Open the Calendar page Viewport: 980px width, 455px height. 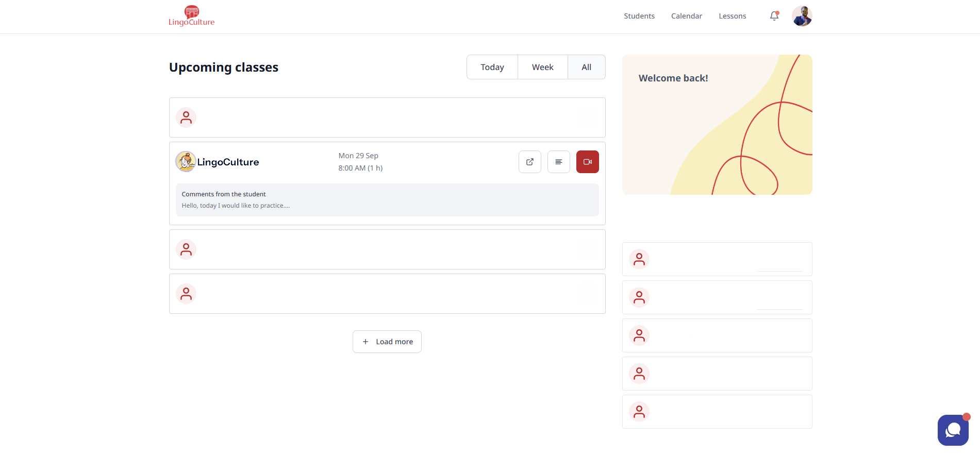pyautogui.click(x=686, y=16)
